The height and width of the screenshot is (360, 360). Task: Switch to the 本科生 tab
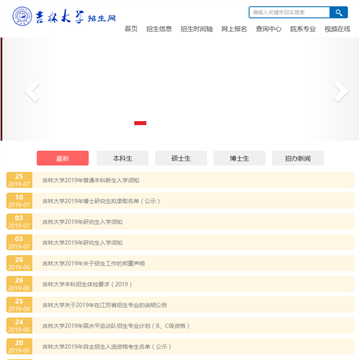click(x=123, y=158)
